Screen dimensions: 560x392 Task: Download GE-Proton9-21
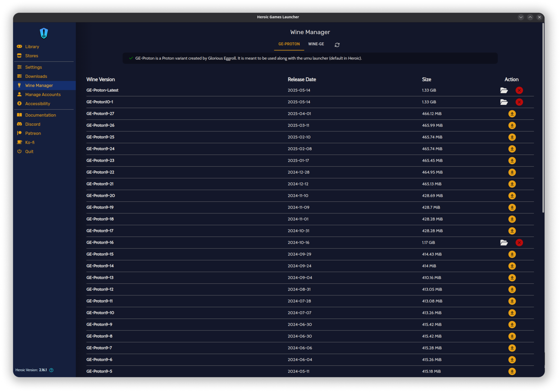coord(512,184)
